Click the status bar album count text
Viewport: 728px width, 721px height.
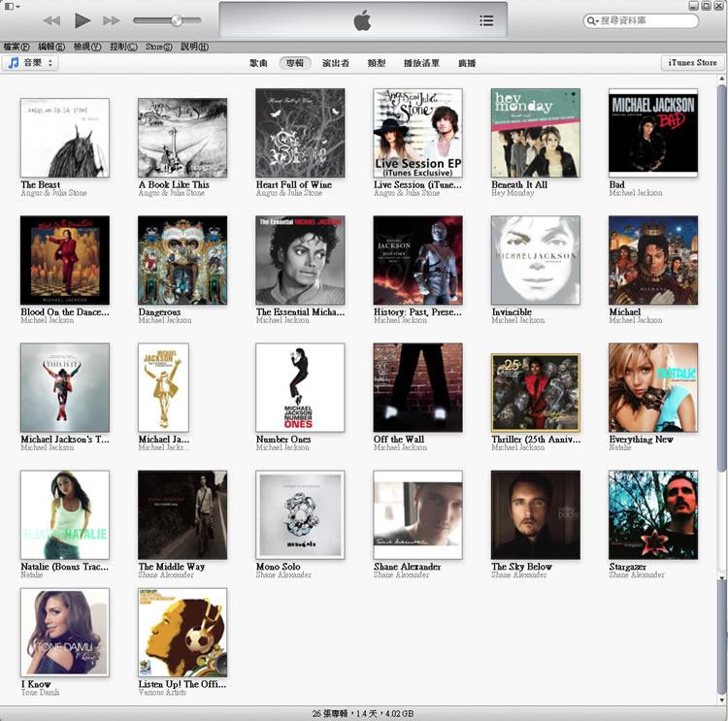point(363,713)
